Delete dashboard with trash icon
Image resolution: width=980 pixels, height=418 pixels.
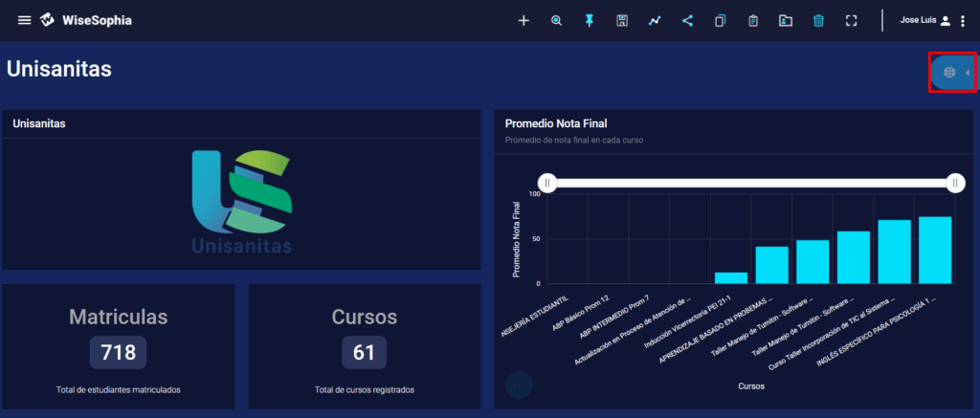click(x=819, y=21)
